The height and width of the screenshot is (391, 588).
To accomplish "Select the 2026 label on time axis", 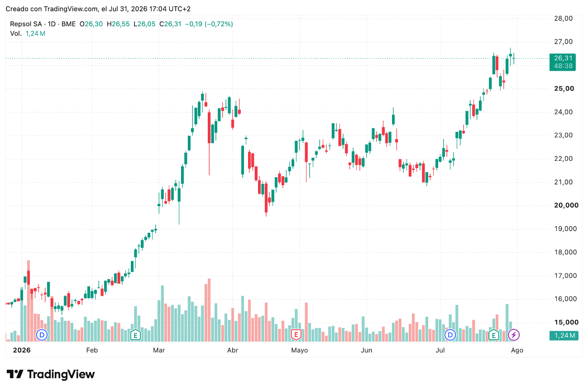I will click(x=21, y=350).
